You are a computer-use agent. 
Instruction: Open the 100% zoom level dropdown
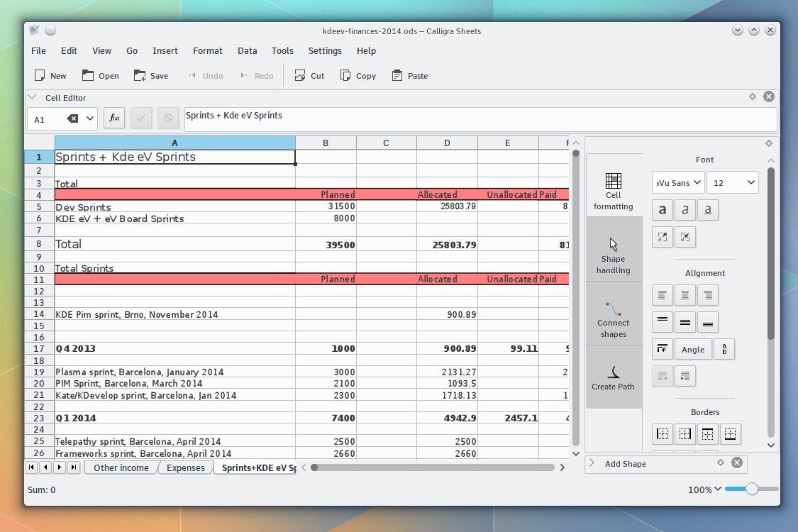click(705, 489)
